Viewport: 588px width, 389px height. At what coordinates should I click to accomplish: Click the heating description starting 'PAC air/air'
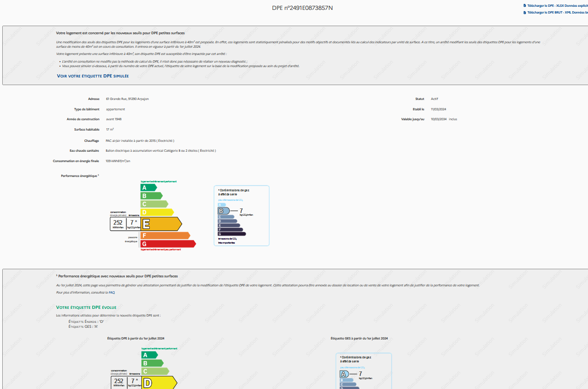tap(140, 140)
